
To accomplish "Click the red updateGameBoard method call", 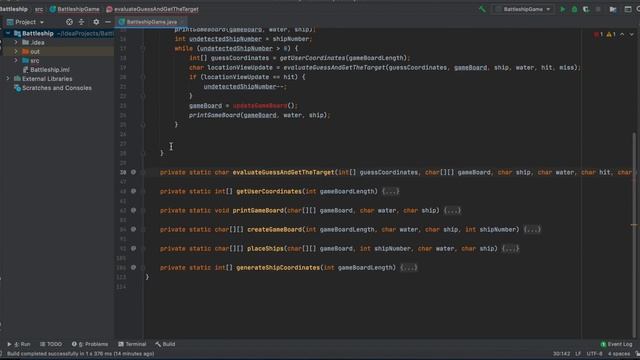I will [260, 106].
